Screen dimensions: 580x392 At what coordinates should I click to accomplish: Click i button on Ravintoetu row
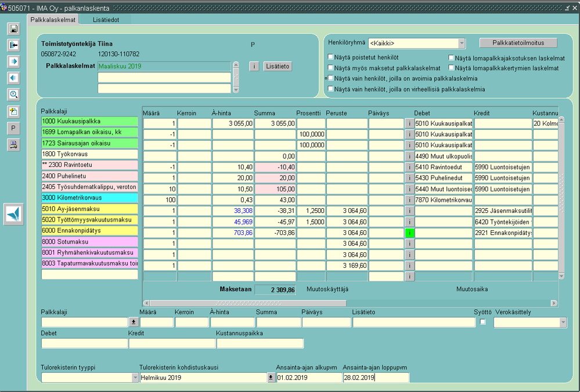click(409, 167)
